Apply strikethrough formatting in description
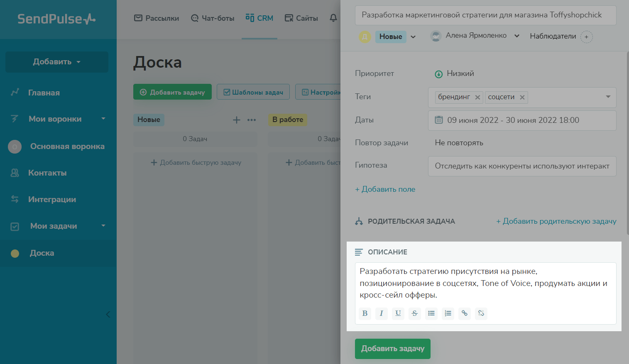Screen dimensions: 629x364 tap(415, 313)
